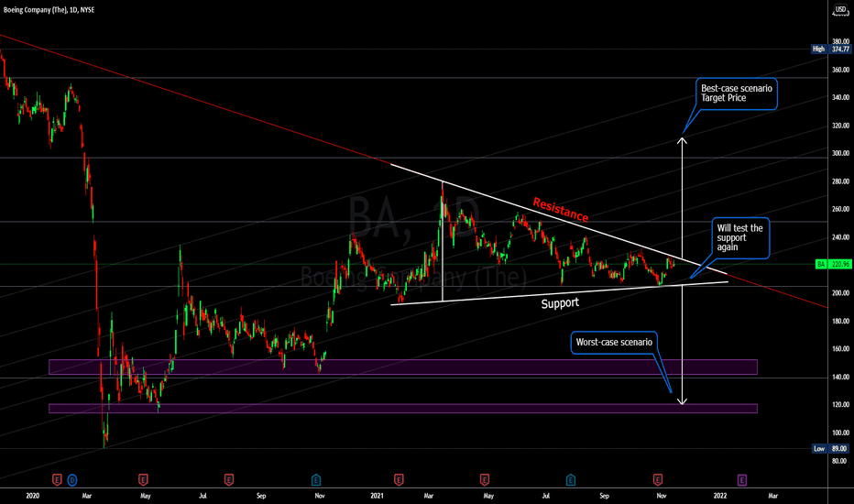This screenshot has height=504, width=854.
Task: Open the red earnings marker right of the 2021 label
Action: (399, 480)
